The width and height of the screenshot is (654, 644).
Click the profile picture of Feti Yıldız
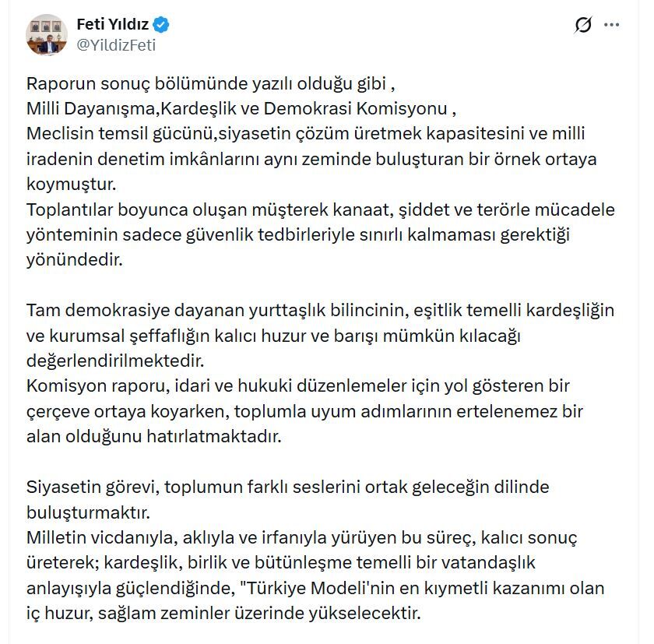(x=47, y=33)
